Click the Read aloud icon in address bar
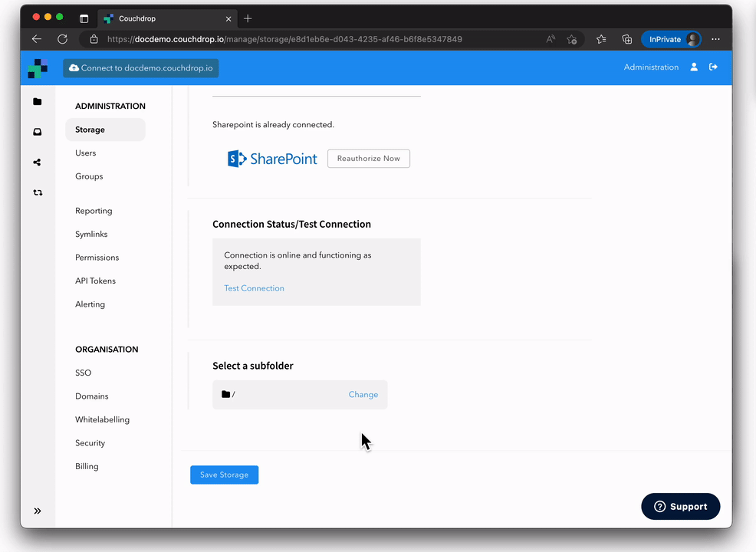756x552 pixels. tap(550, 40)
